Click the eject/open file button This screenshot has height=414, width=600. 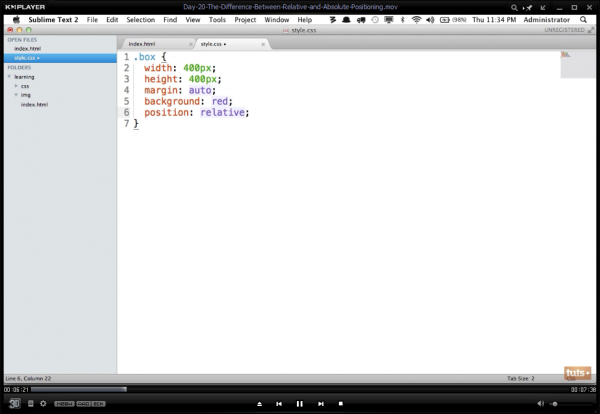[x=259, y=404]
